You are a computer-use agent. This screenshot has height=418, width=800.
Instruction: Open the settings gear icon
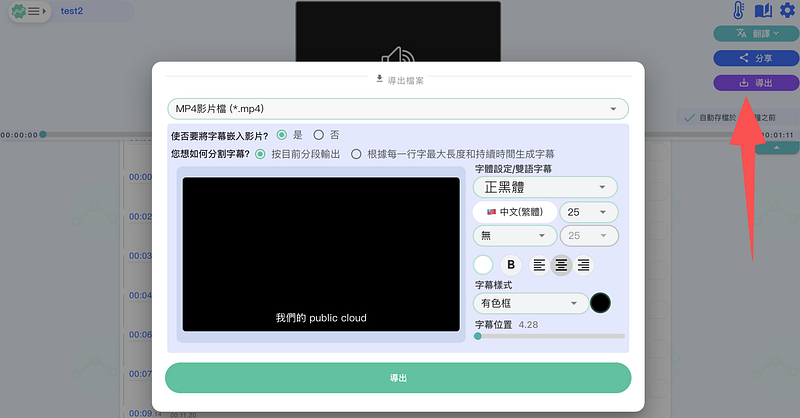[787, 10]
